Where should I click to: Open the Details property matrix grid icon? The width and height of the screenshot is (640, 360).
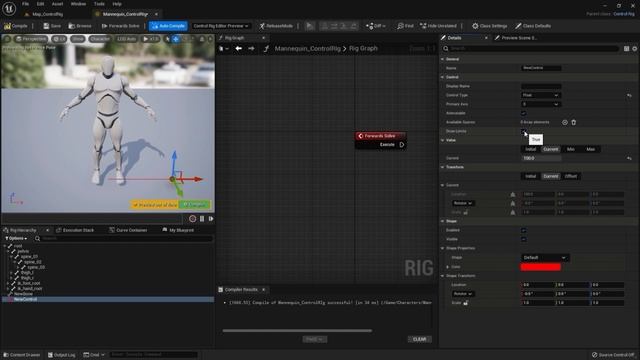coord(627,49)
